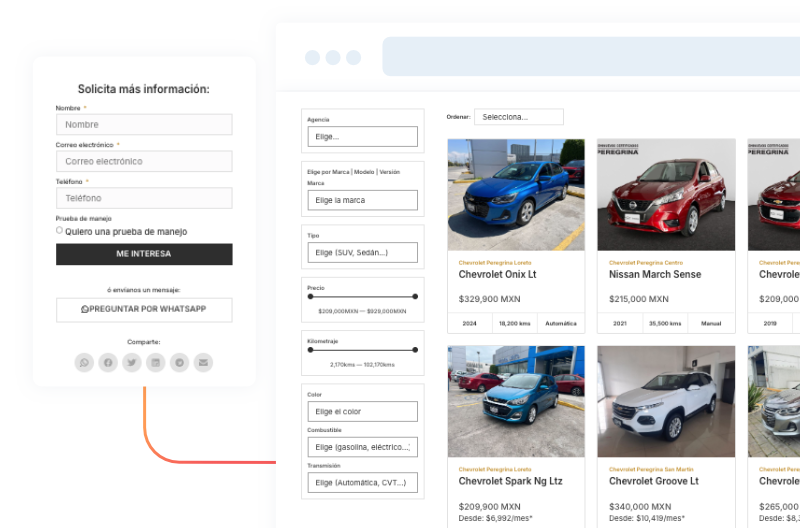Open the 'Nissan March Sense' title link
Image resolution: width=800 pixels, height=528 pixels.
pyautogui.click(x=655, y=274)
